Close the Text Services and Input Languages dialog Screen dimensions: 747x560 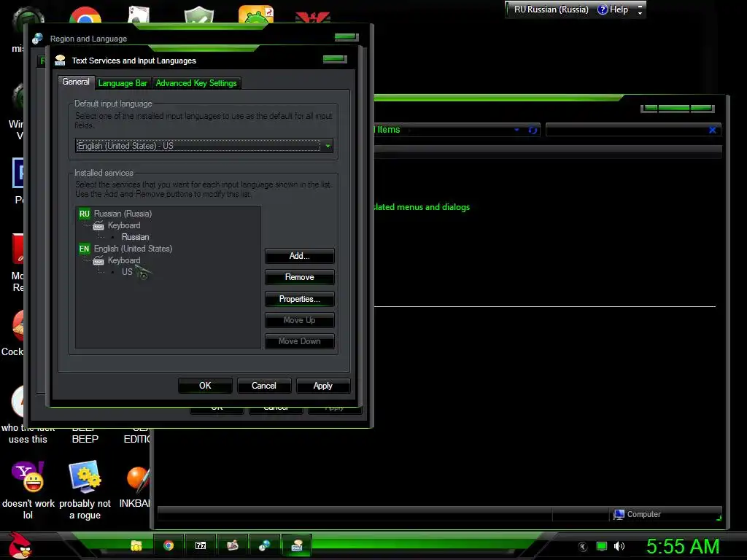click(334, 59)
